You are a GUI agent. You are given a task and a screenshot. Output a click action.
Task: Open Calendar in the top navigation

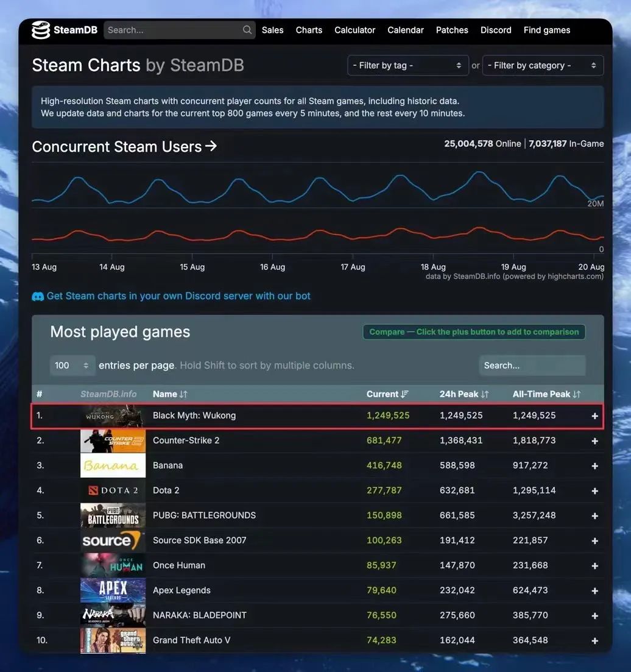click(405, 30)
